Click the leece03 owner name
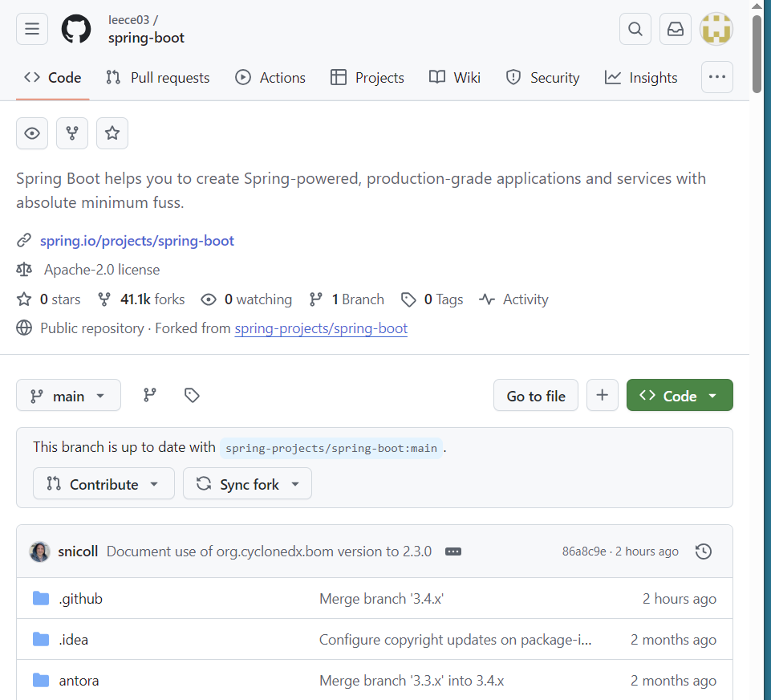771x700 pixels. [128, 20]
